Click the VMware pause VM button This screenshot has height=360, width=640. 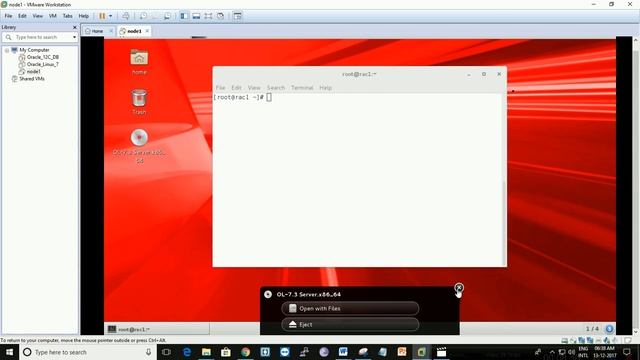(x=102, y=16)
